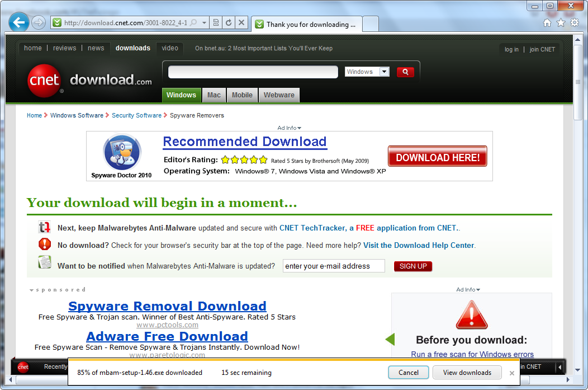Click the small cnet icon in the bottom toolbar
The height and width of the screenshot is (390, 588).
[23, 367]
